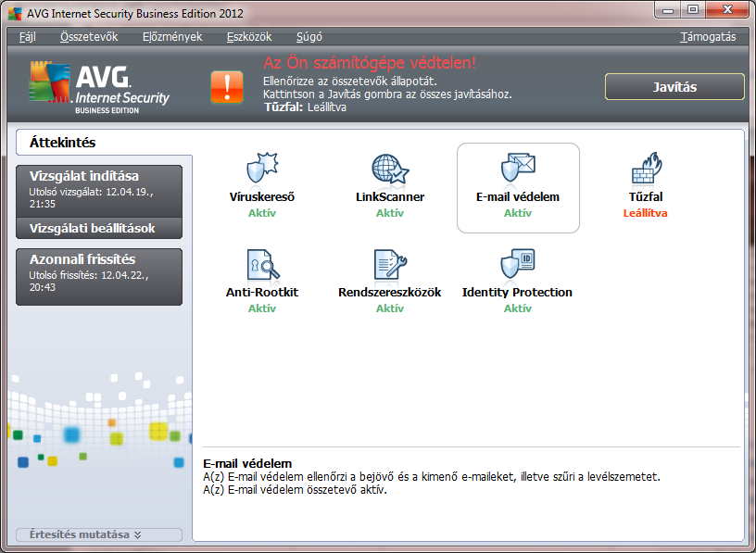Click the Anti-Rootkit label
Screen dimensions: 756x553
(262, 292)
